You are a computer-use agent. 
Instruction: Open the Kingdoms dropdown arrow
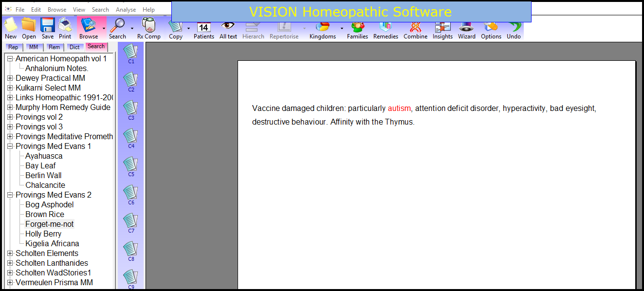(x=341, y=28)
